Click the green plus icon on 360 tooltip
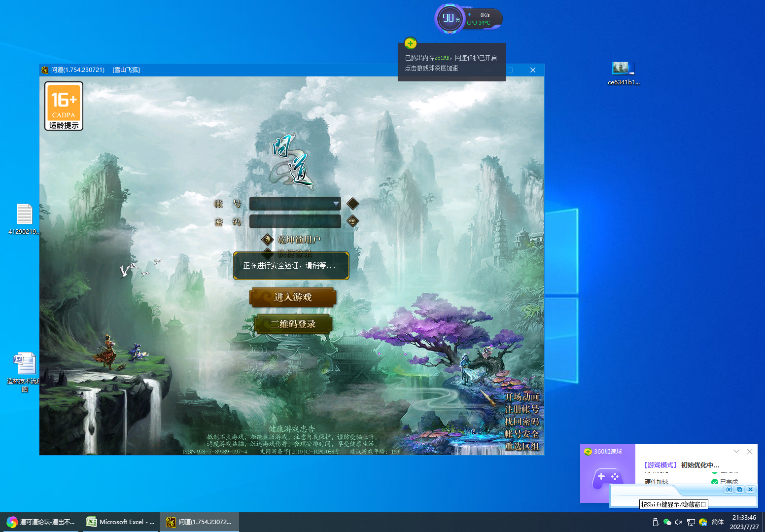The width and height of the screenshot is (765, 532). click(410, 43)
